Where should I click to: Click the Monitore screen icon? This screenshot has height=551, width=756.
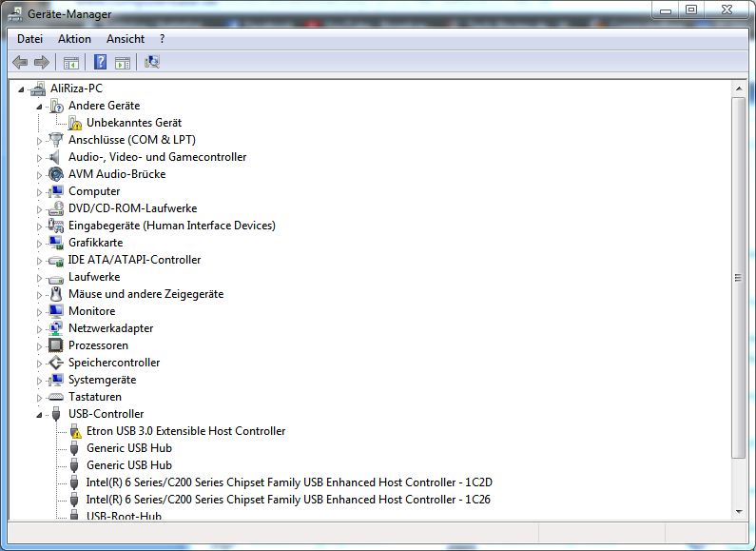(56, 311)
